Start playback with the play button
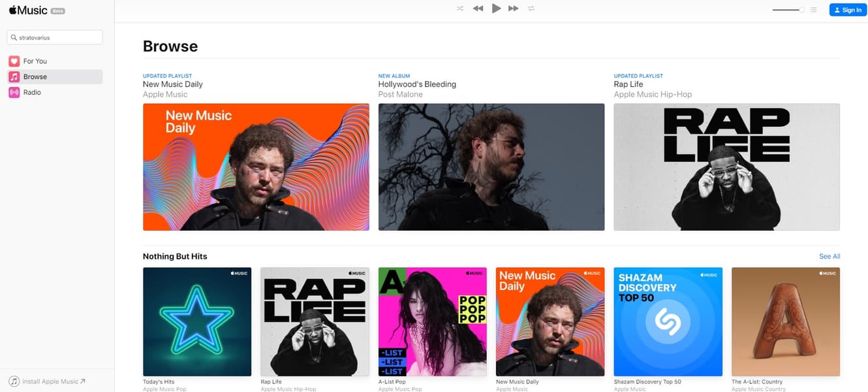The image size is (868, 392). (496, 8)
